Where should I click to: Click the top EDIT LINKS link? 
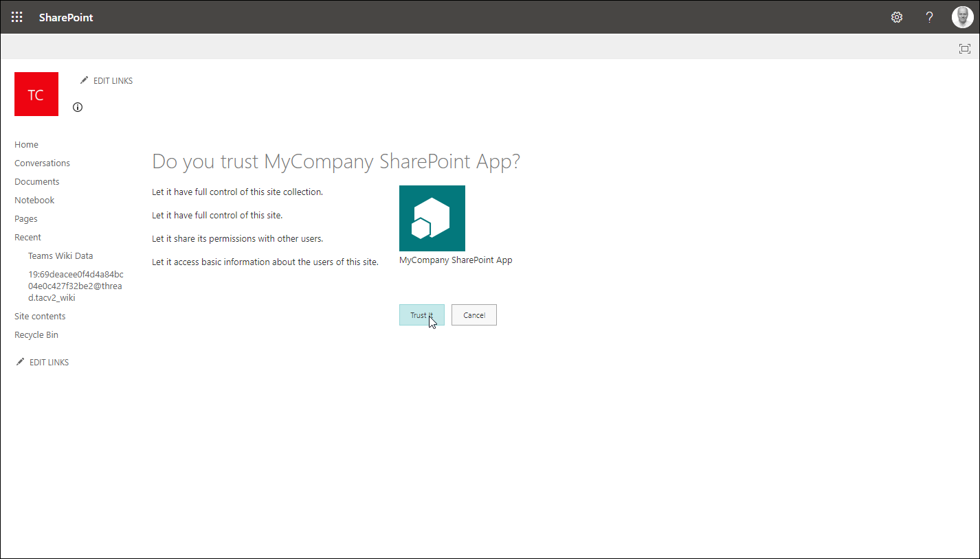click(x=107, y=81)
